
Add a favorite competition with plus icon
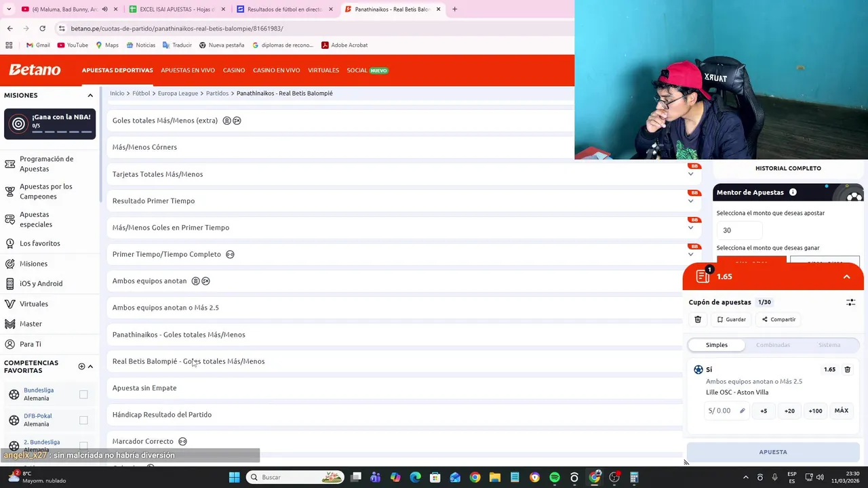click(x=81, y=367)
